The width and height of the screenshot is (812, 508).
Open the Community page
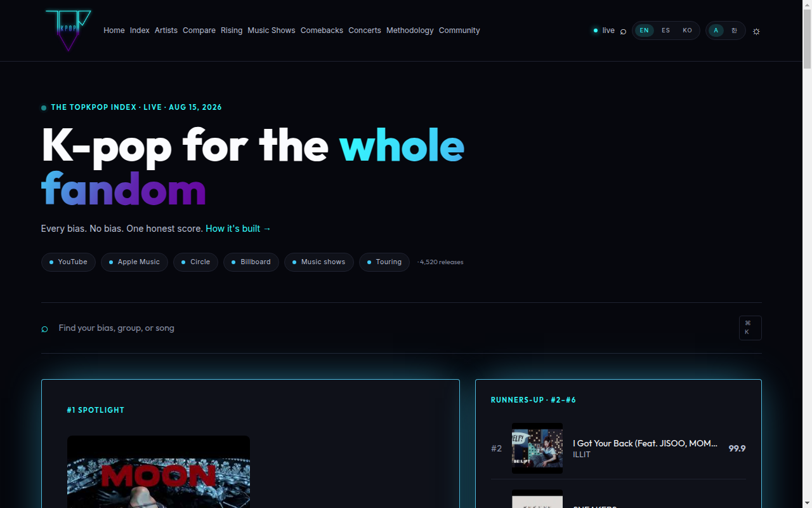(459, 30)
